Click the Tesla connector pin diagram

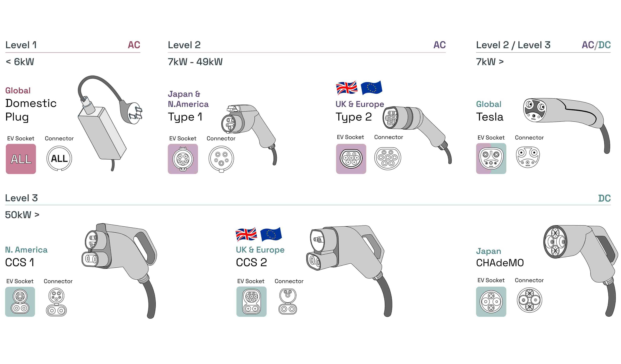click(x=528, y=157)
